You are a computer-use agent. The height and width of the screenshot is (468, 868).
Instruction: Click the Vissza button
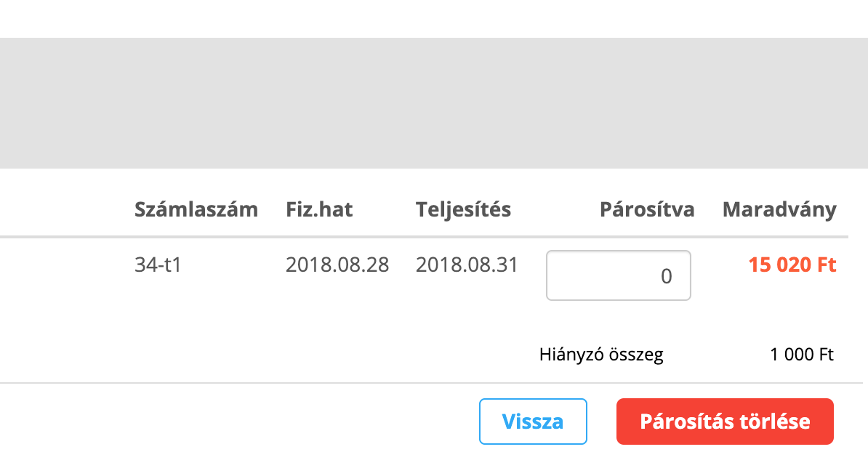coord(532,421)
